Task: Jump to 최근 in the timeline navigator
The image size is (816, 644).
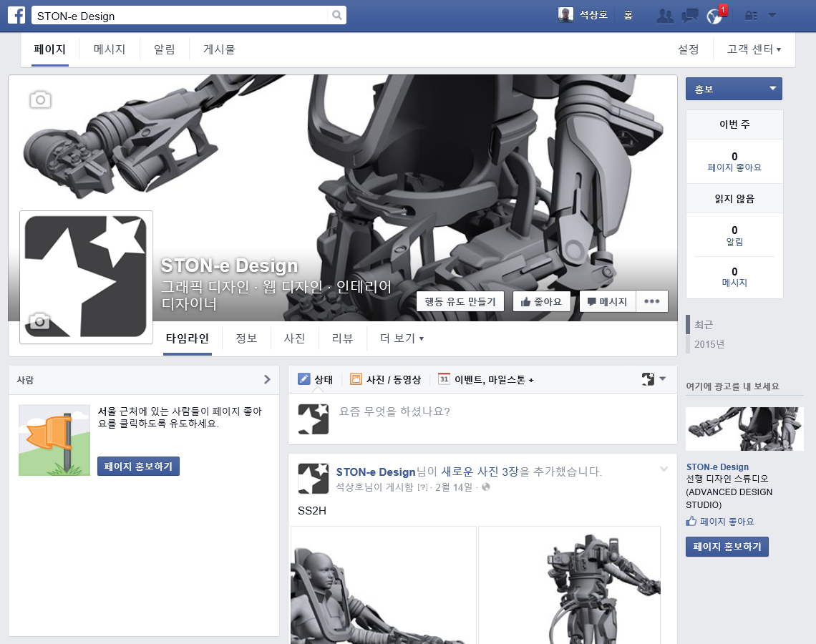Action: coord(704,325)
